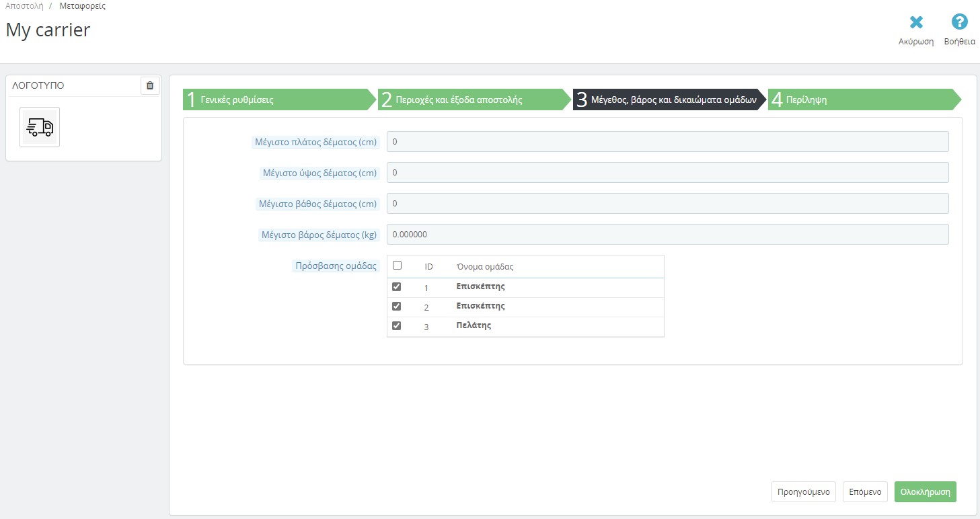The width and height of the screenshot is (980, 519).
Task: Open the Βοήθεια help icon
Action: [x=959, y=23]
